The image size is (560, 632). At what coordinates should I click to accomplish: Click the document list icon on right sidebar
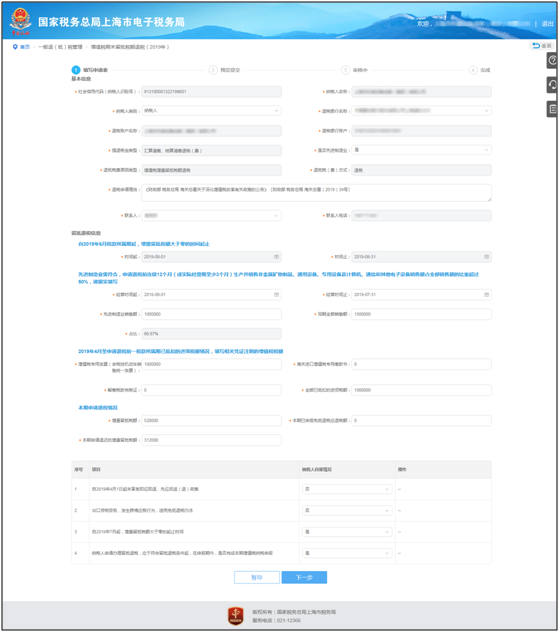point(552,109)
